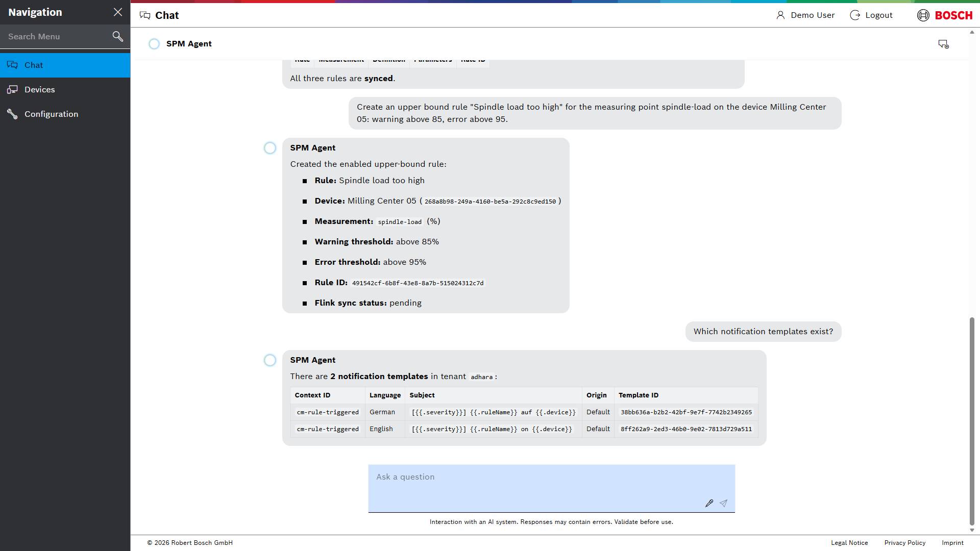Open the Privacy Policy link
Screen dimensions: 980x551
(x=905, y=543)
